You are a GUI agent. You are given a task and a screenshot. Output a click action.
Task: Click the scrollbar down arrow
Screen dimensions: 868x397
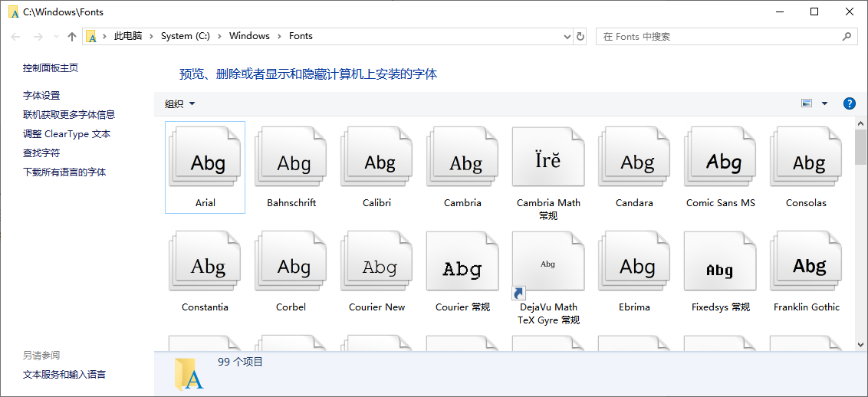[861, 344]
